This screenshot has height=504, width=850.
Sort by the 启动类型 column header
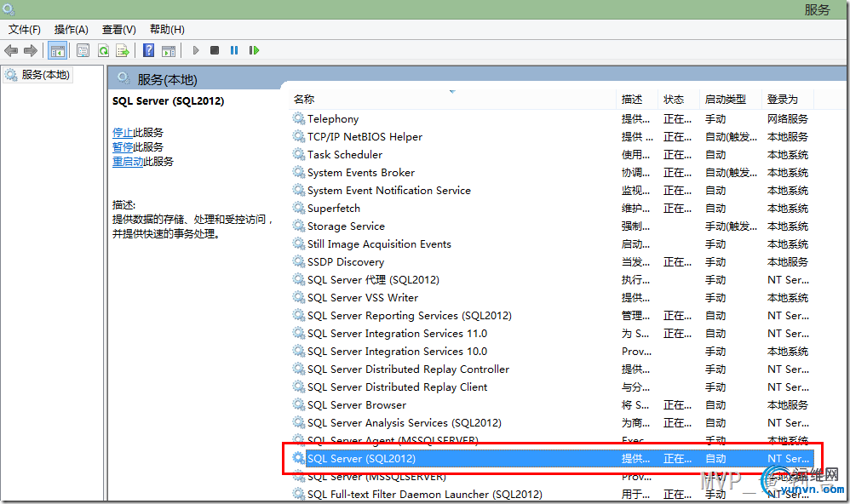click(x=730, y=99)
